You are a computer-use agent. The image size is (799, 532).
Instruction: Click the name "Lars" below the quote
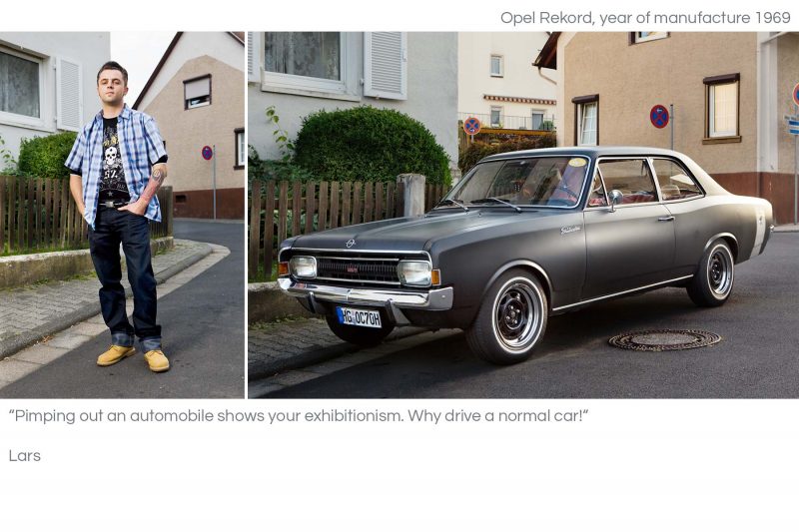[x=24, y=455]
